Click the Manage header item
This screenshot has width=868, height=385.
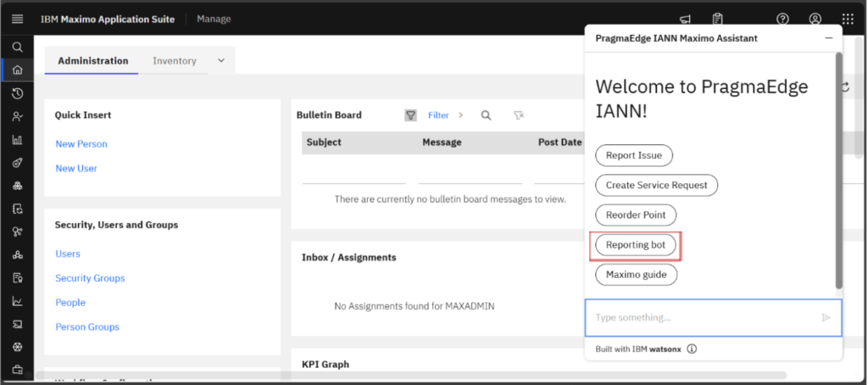[214, 20]
